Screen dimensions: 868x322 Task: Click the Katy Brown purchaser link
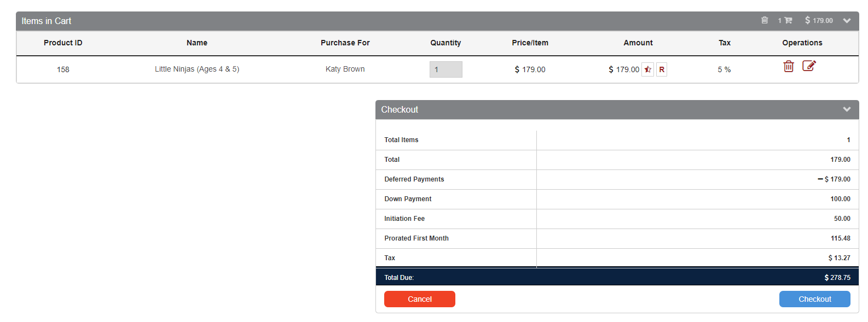[x=345, y=69]
